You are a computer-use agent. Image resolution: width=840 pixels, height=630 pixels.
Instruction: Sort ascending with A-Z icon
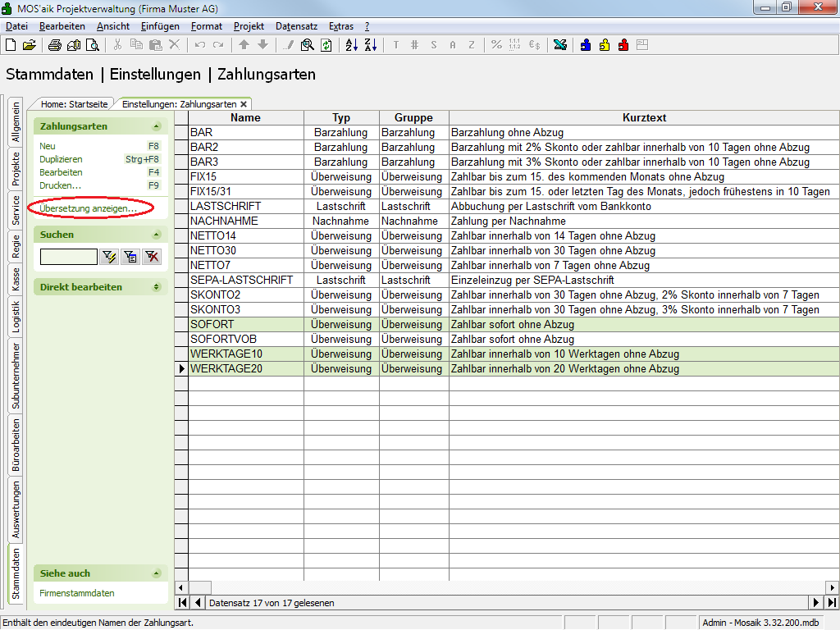[351, 46]
